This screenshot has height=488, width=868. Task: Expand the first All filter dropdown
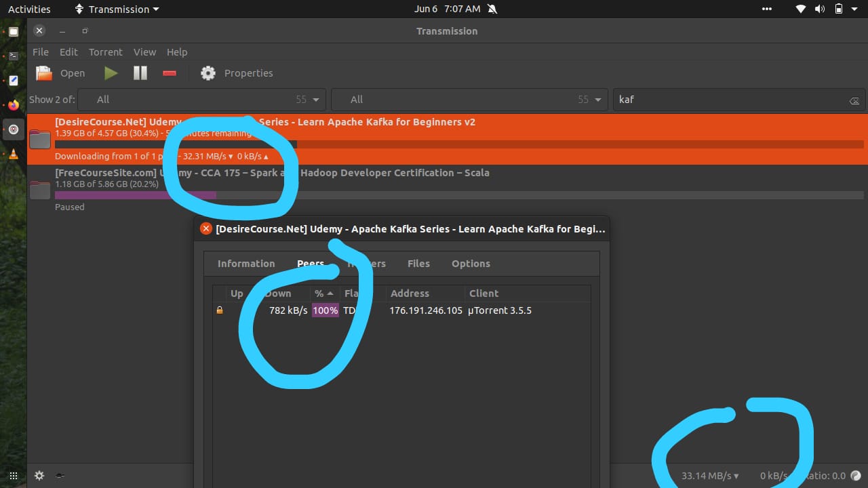click(x=202, y=99)
